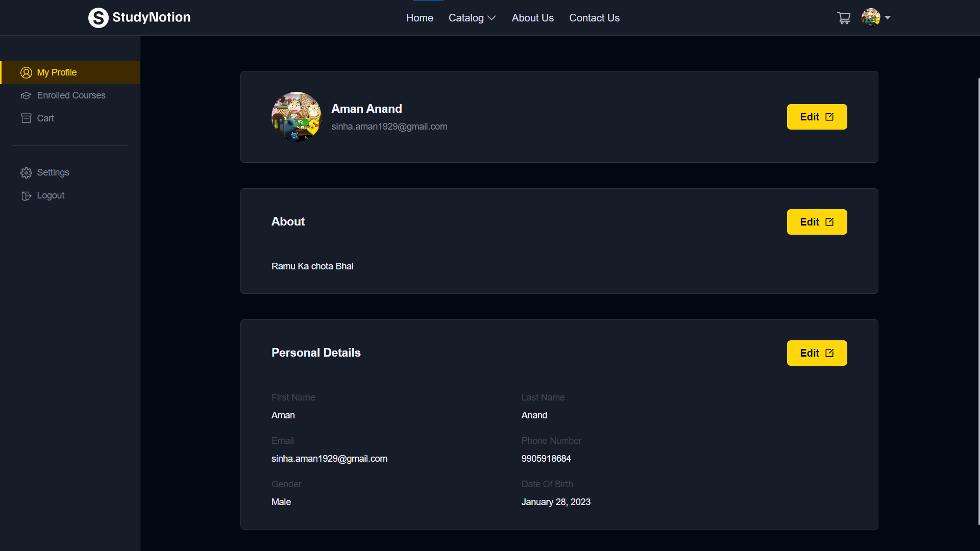Select the My Profile user icon in sidebar
Image resolution: width=980 pixels, height=551 pixels.
tap(26, 72)
